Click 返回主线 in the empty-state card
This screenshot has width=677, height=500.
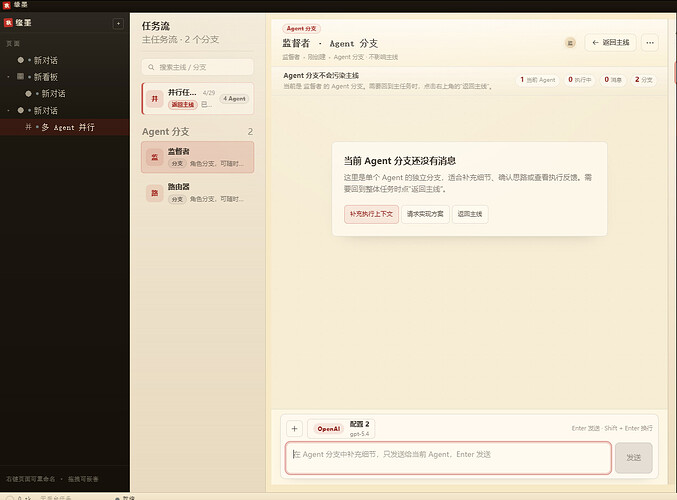(x=470, y=214)
